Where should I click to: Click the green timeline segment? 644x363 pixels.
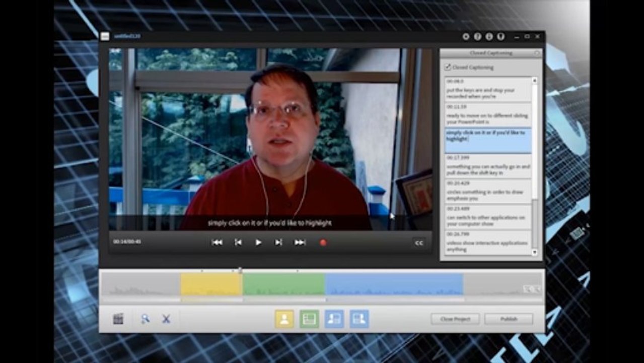point(284,284)
